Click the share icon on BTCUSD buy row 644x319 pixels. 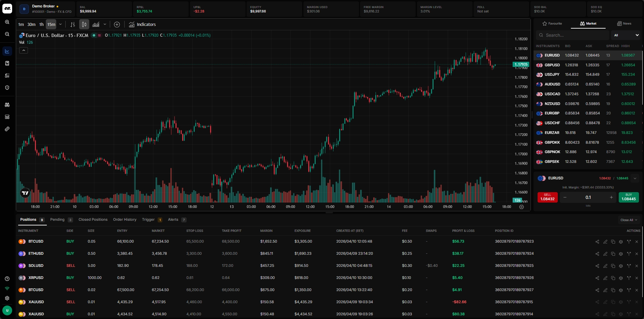tap(597, 242)
